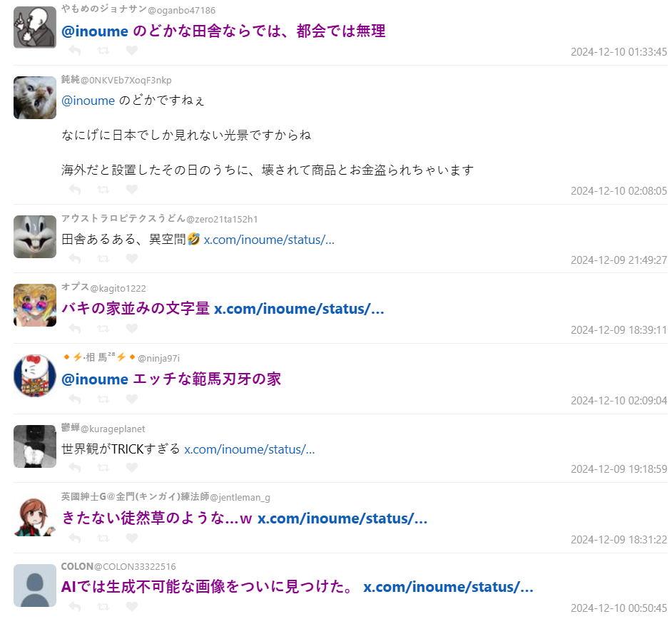Open timestamp 2024-12-10 02:08:05

tap(619, 190)
